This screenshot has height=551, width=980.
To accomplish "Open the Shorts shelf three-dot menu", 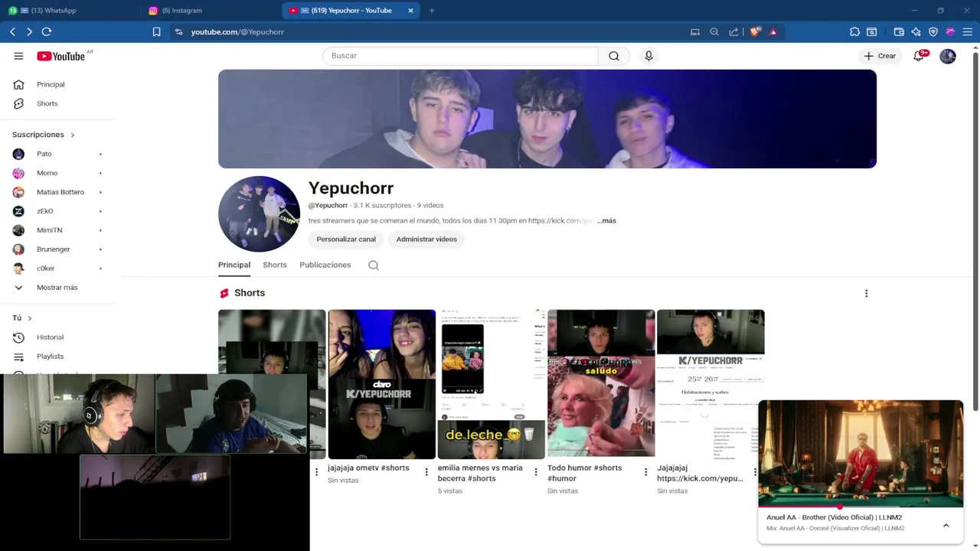I will click(866, 293).
